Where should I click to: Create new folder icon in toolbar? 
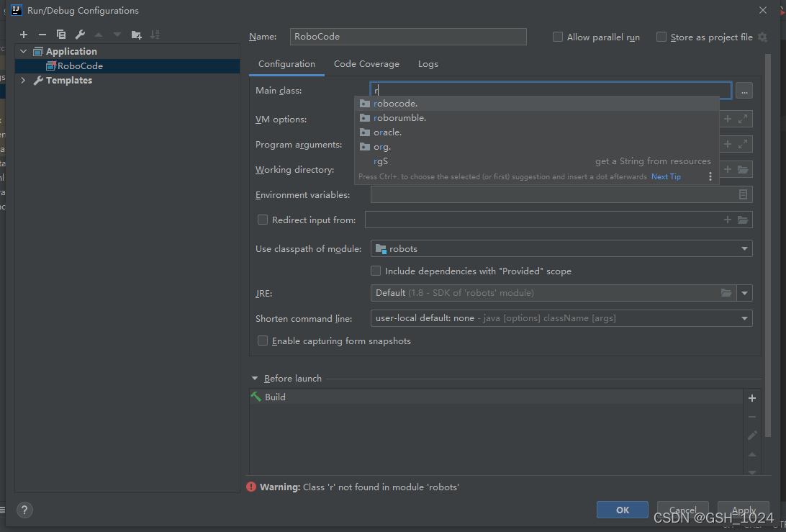tap(136, 35)
